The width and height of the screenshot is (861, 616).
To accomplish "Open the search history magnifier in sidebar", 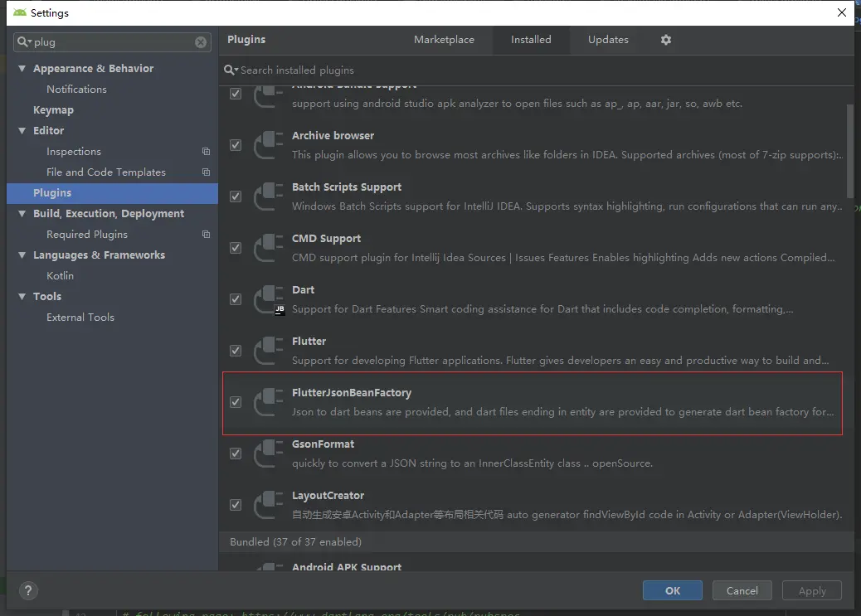I will (x=24, y=41).
